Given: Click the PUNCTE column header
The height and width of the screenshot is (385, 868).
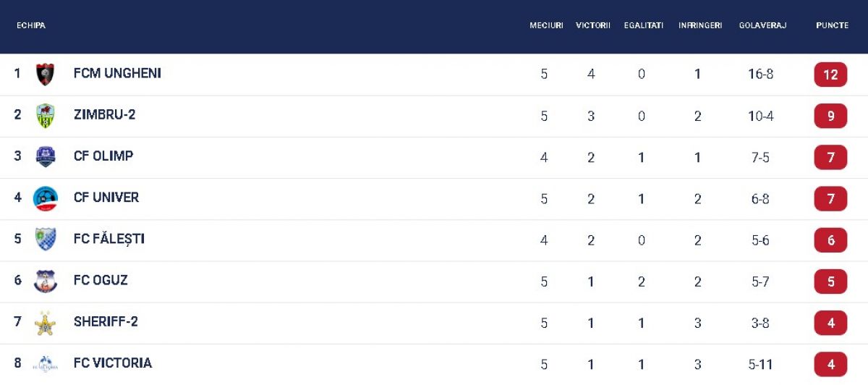Looking at the screenshot, I should pos(832,25).
